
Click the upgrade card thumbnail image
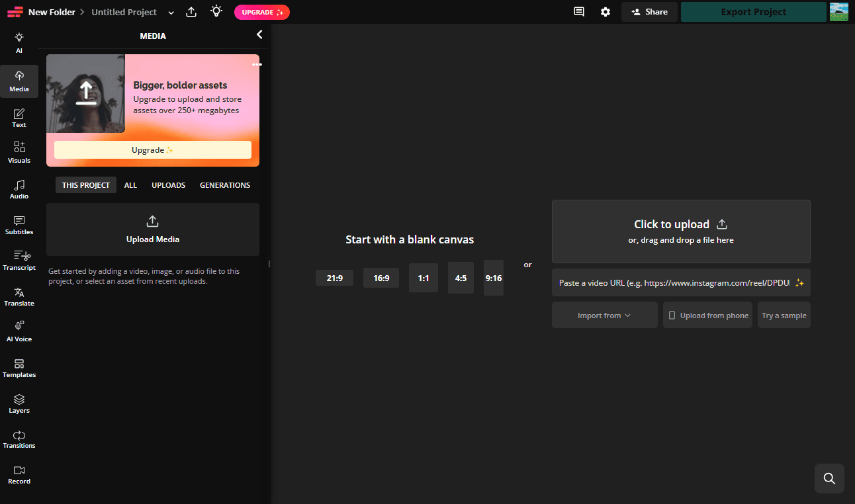[x=85, y=93]
